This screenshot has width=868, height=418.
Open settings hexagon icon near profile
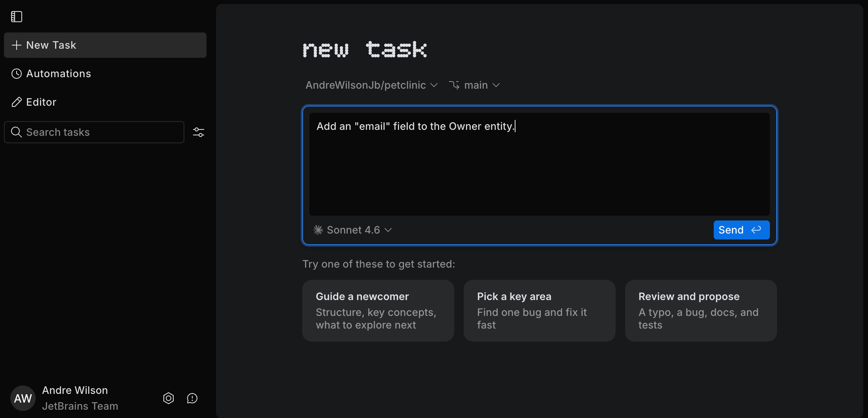[169, 398]
